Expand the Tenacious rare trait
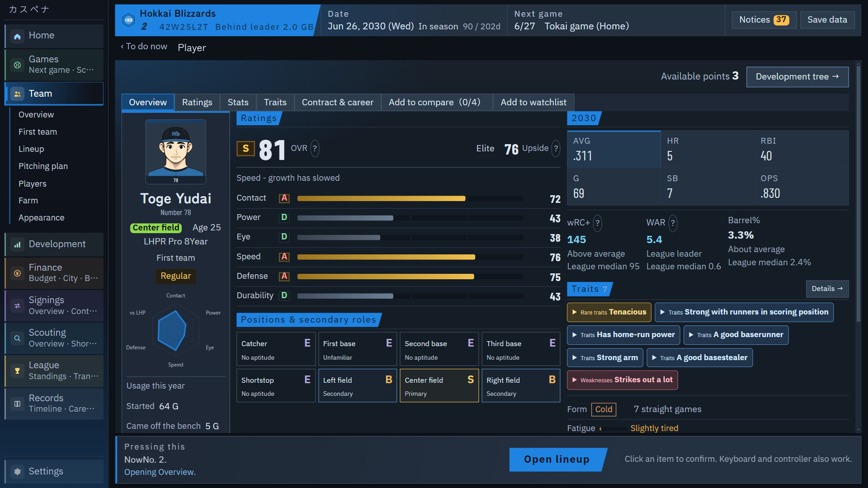Image resolution: width=868 pixels, height=488 pixels. click(609, 312)
